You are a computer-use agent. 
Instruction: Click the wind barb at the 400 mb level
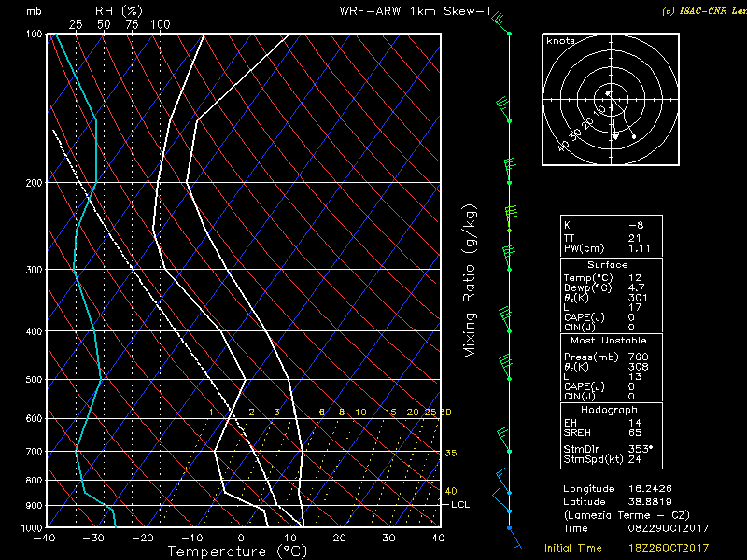(505, 320)
